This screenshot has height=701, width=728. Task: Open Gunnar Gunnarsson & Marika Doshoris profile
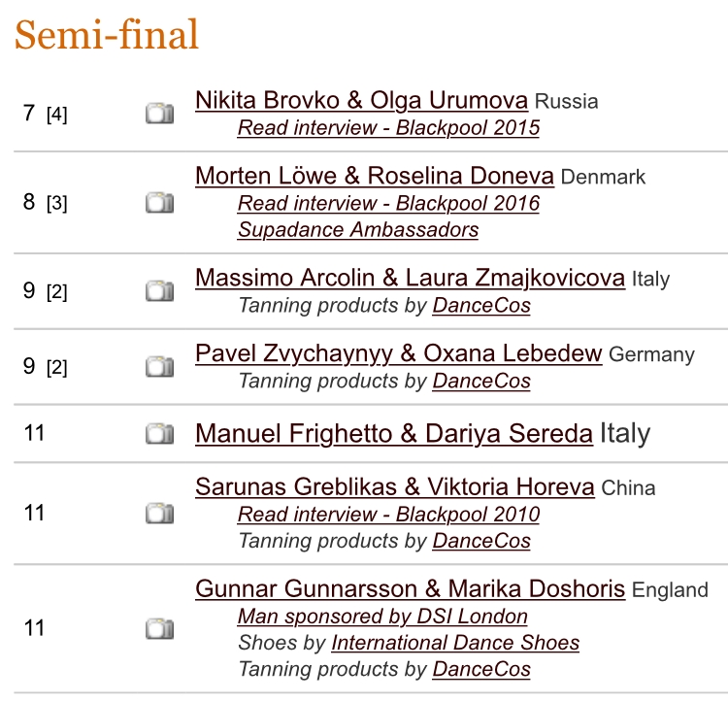tap(410, 588)
